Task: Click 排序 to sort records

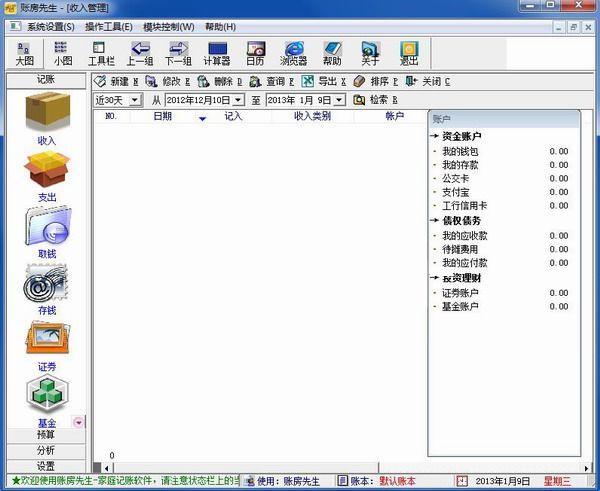Action: [x=376, y=82]
